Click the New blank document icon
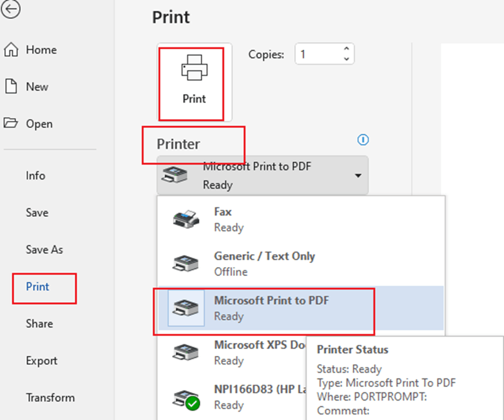 (x=11, y=86)
